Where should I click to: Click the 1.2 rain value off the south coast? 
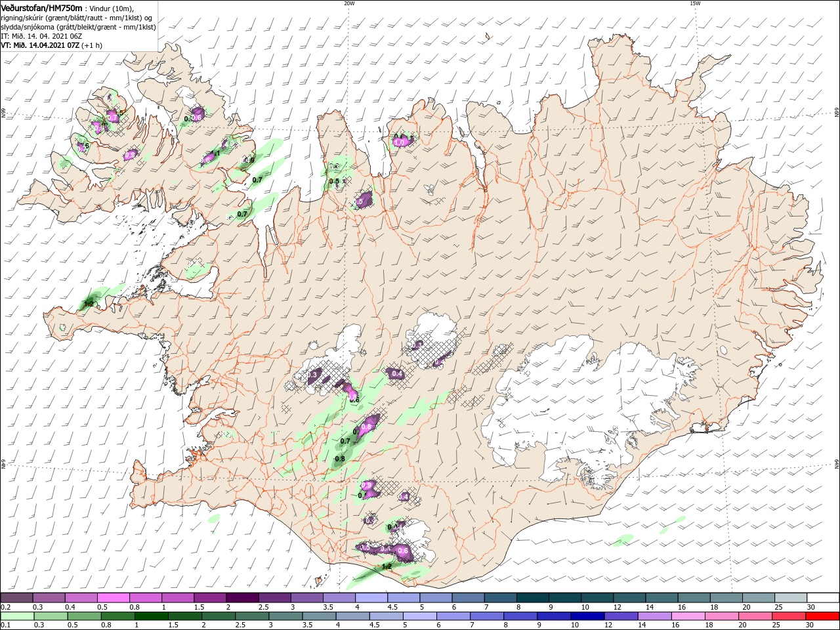[x=387, y=566]
